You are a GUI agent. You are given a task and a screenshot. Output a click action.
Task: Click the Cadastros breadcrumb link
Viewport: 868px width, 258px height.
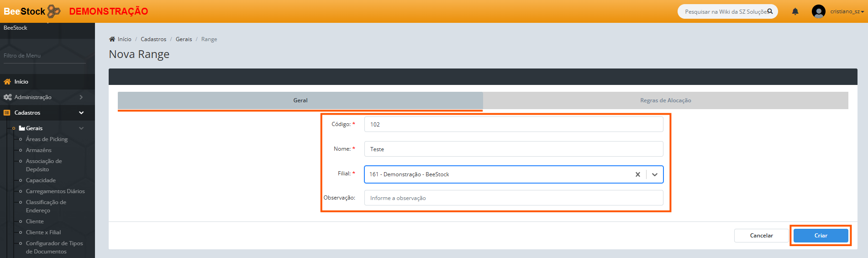click(153, 39)
